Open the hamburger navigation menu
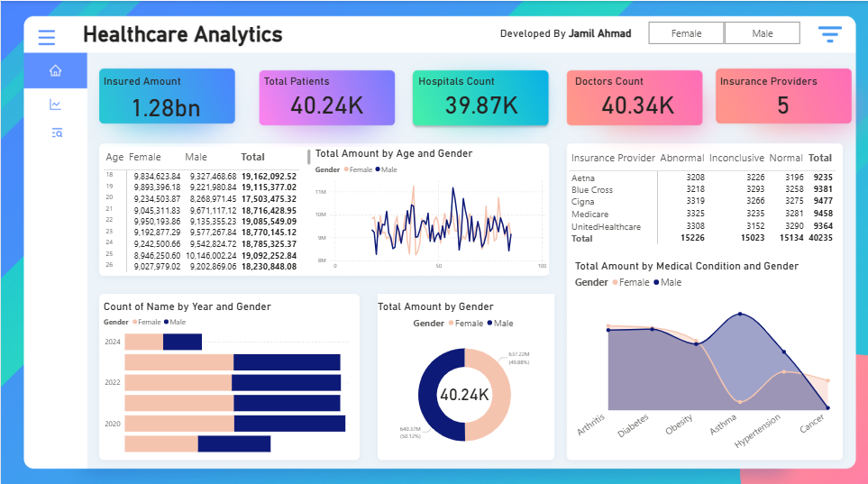 click(47, 37)
